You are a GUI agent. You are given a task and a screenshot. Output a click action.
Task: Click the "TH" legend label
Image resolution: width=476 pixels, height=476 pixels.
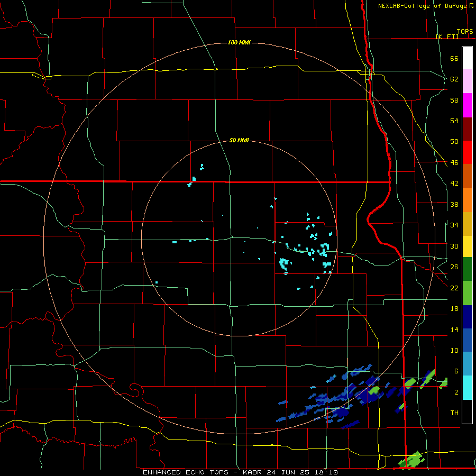click(454, 413)
